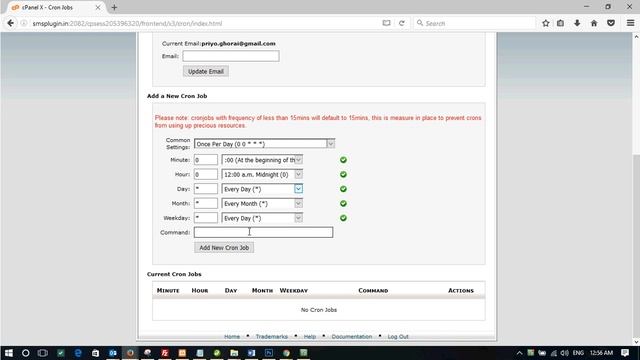The height and width of the screenshot is (360, 640).
Task: Show hidden system tray icons
Action: (519, 353)
